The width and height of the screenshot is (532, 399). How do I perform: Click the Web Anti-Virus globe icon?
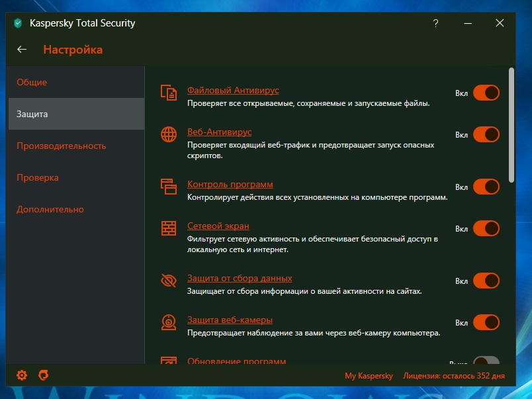tap(169, 134)
